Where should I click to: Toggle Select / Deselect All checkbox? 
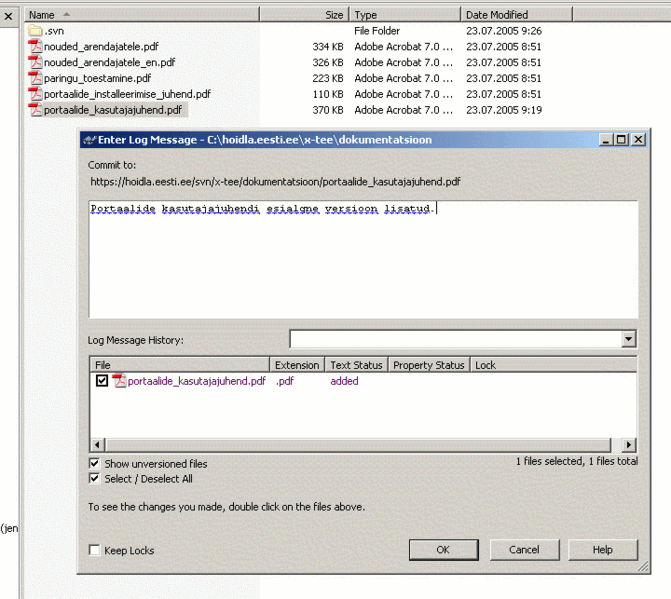coord(94,478)
